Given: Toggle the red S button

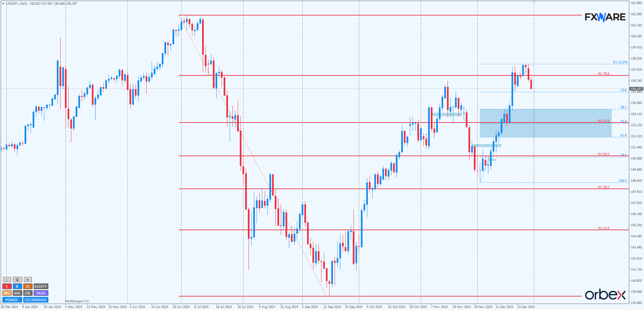Looking at the screenshot, I should [x=7, y=286].
